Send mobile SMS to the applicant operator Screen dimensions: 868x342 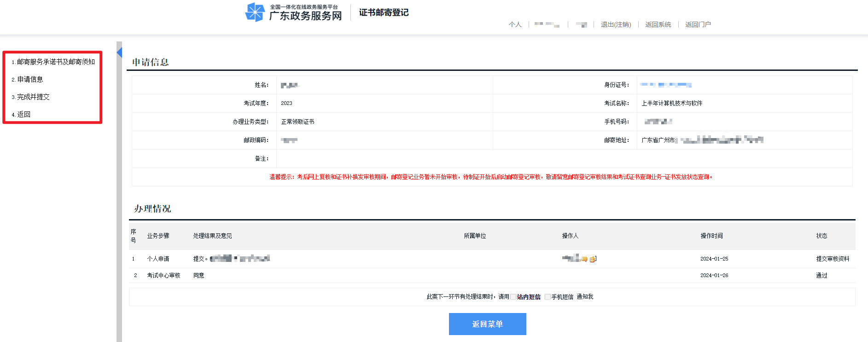(x=593, y=259)
